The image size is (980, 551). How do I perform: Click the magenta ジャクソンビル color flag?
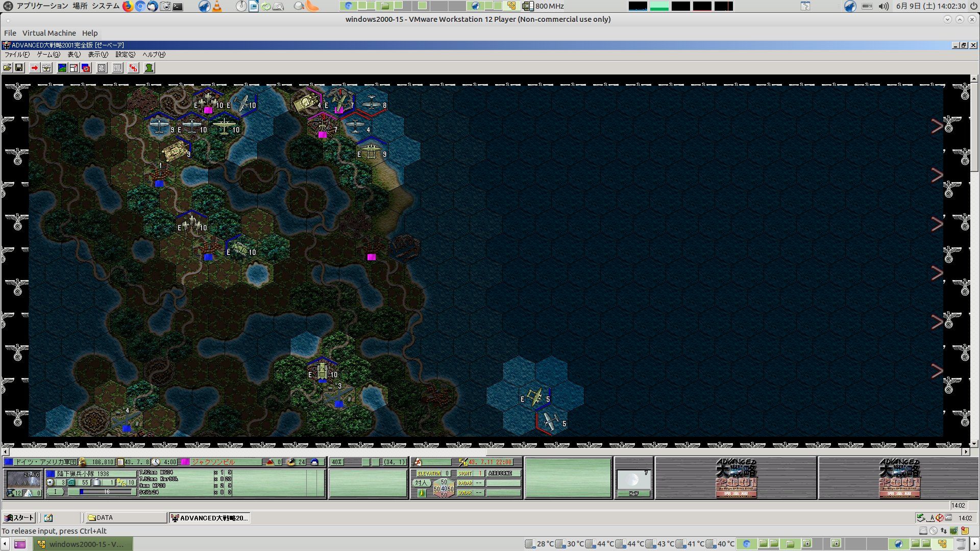(x=185, y=462)
